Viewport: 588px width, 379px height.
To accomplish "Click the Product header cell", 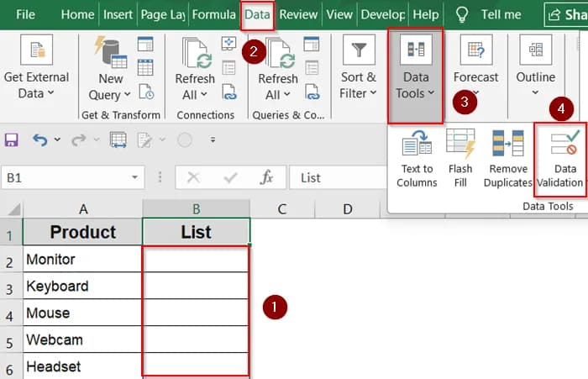I will (82, 232).
